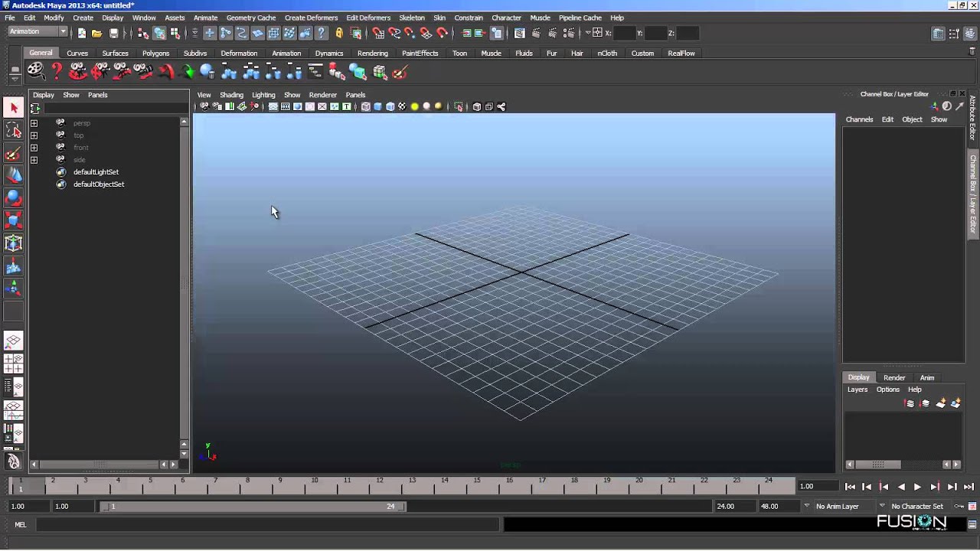Select the Paint Selection tool
The height and width of the screenshot is (551, 980).
point(13,154)
